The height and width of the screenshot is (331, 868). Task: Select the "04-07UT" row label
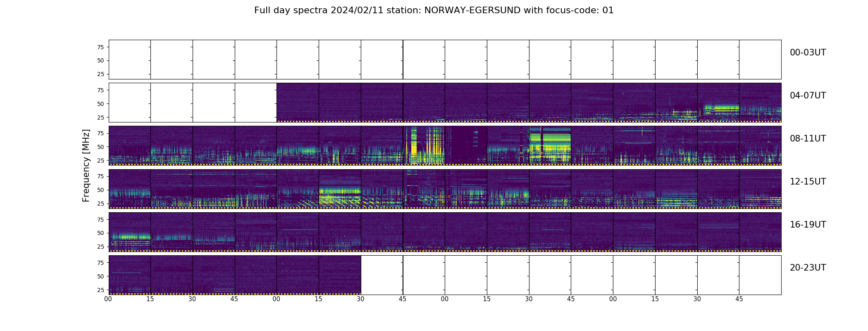[x=808, y=96]
